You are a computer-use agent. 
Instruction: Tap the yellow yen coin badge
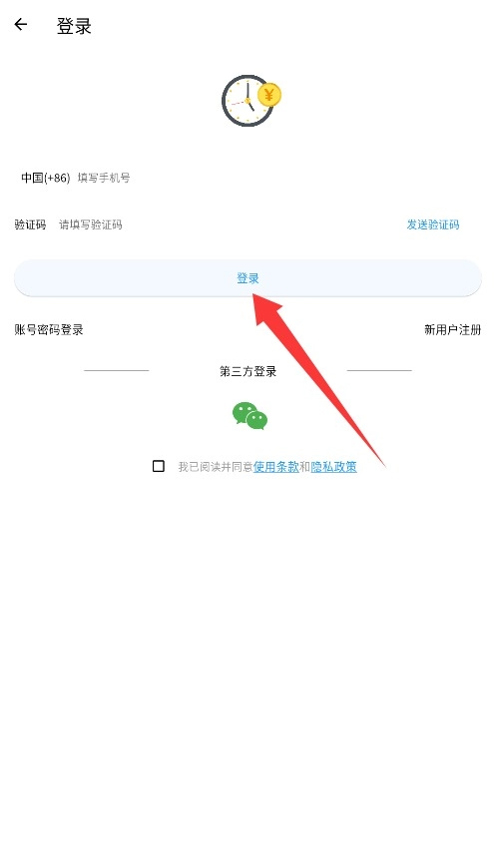(269, 95)
